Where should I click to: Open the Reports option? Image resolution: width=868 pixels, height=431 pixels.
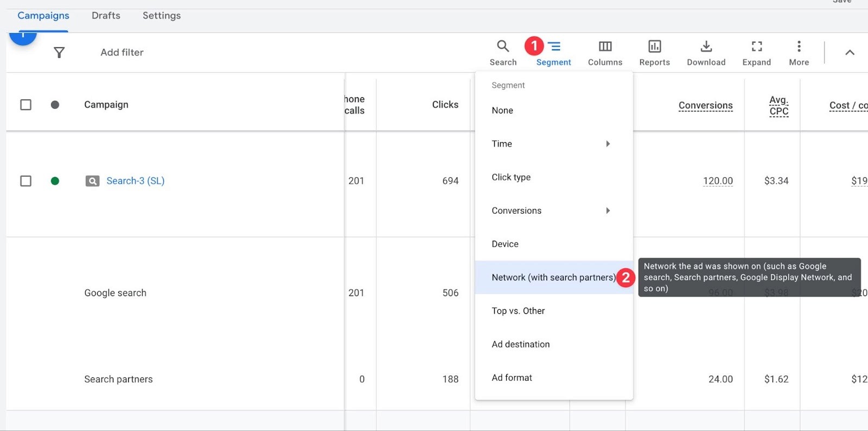(654, 53)
